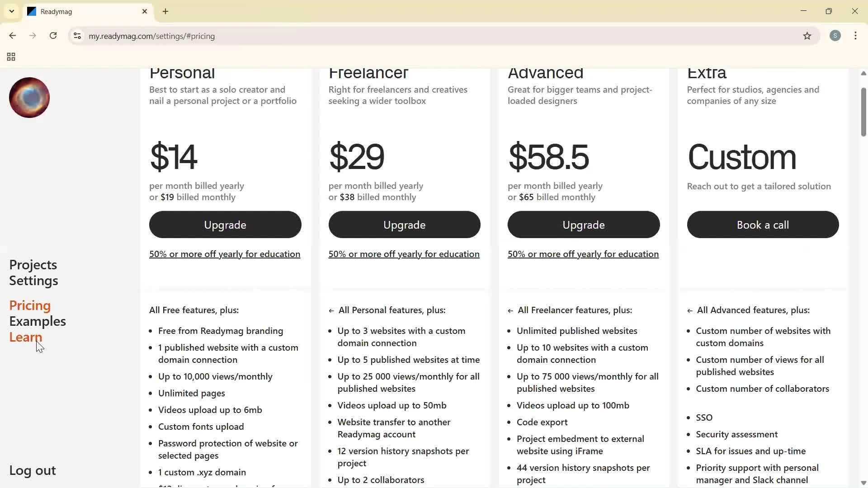Click the address bar URL field
This screenshot has width=868, height=488.
pos(407,36)
